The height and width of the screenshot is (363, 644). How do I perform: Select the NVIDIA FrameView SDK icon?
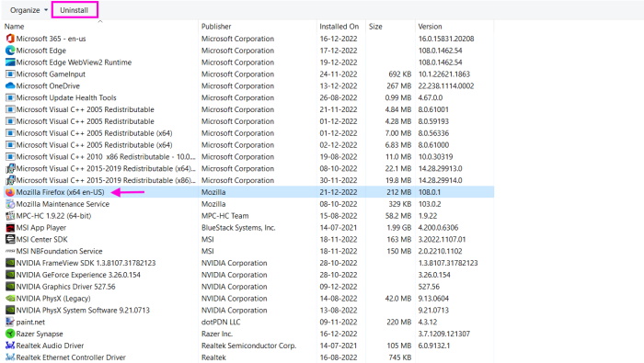10,263
